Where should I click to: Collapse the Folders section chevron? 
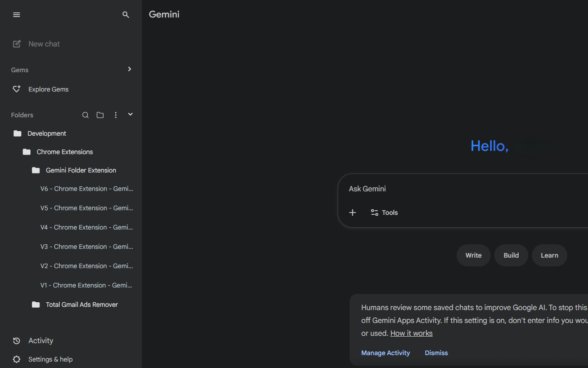tap(130, 114)
